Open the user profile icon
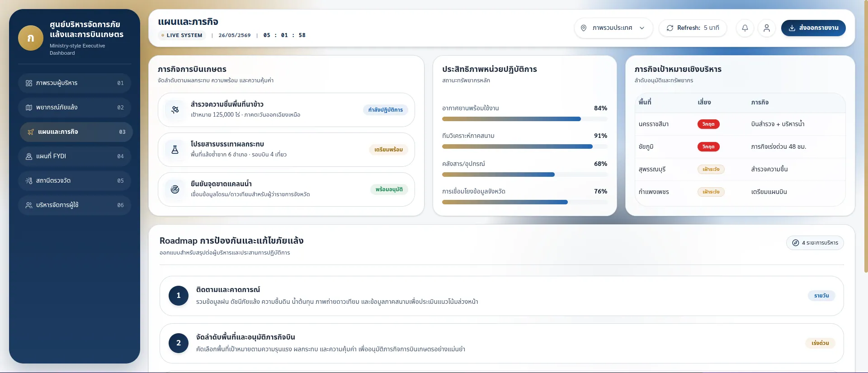 coord(767,28)
